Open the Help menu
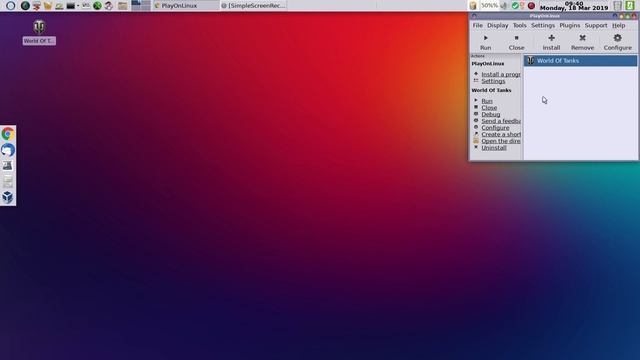The height and width of the screenshot is (360, 640). tap(618, 25)
